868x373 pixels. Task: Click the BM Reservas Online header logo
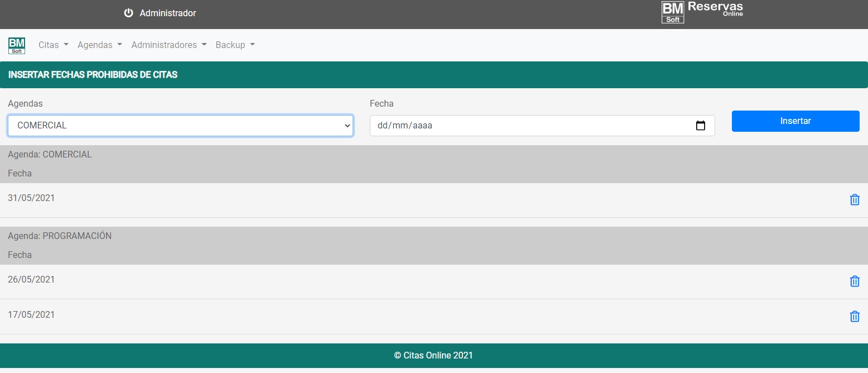702,12
